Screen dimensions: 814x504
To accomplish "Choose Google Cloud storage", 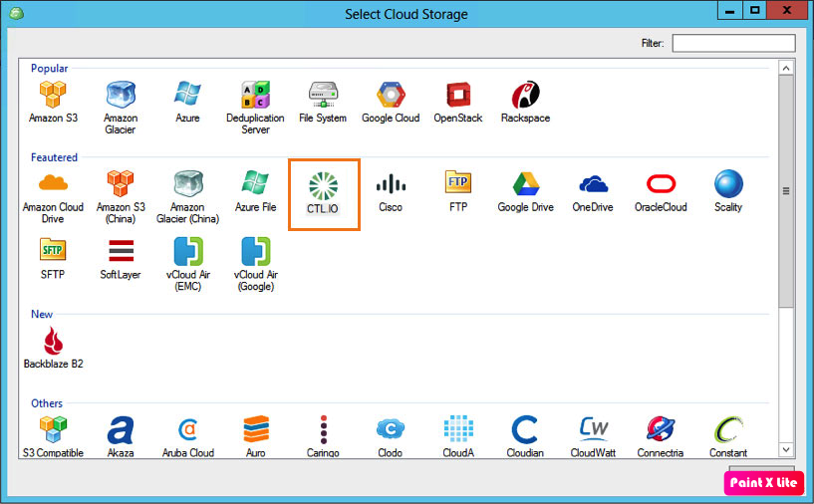I will coord(391,95).
